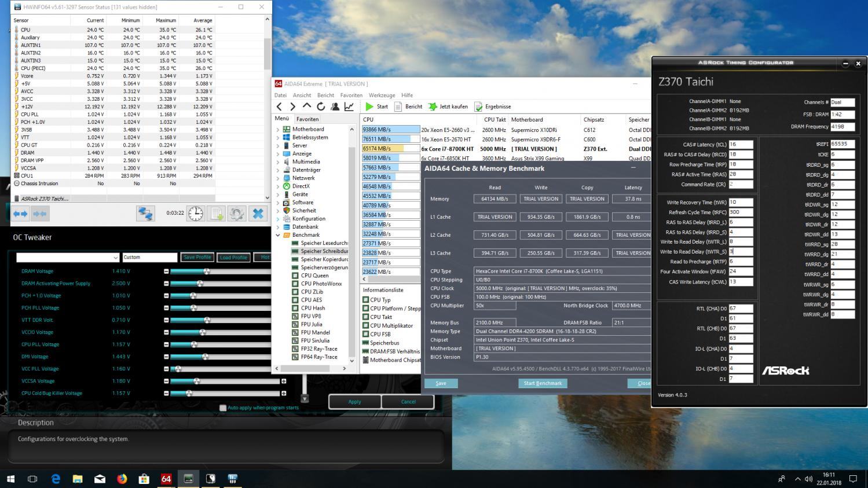Expand Netzwerk tree node
The width and height of the screenshot is (868, 488).
click(x=278, y=178)
